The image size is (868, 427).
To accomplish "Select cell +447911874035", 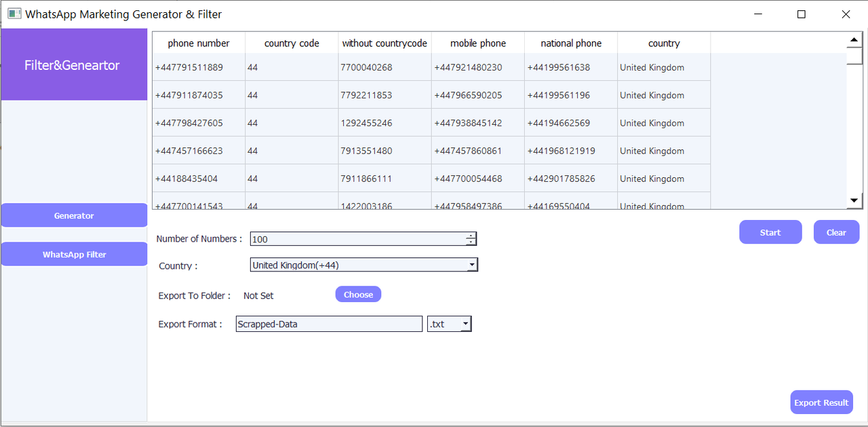I will pyautogui.click(x=199, y=95).
